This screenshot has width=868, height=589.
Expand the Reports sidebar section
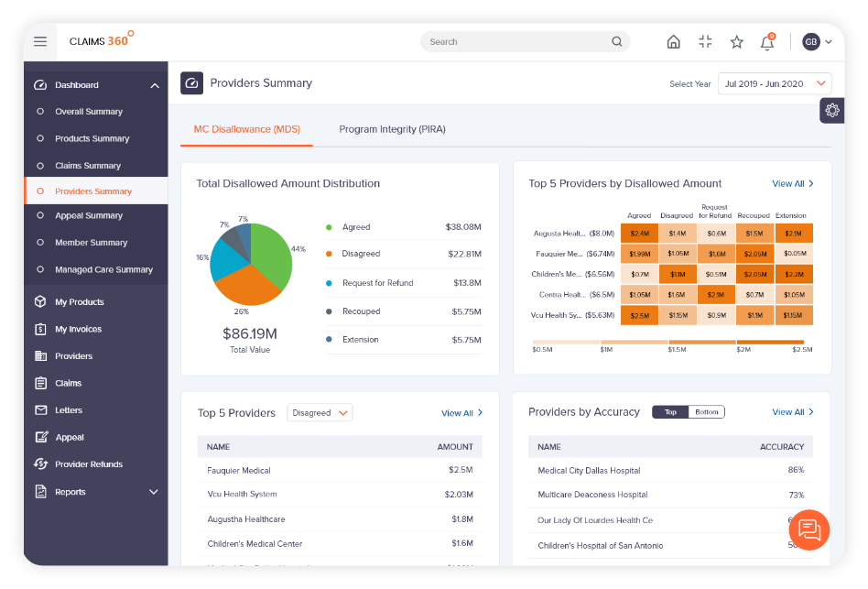153,492
